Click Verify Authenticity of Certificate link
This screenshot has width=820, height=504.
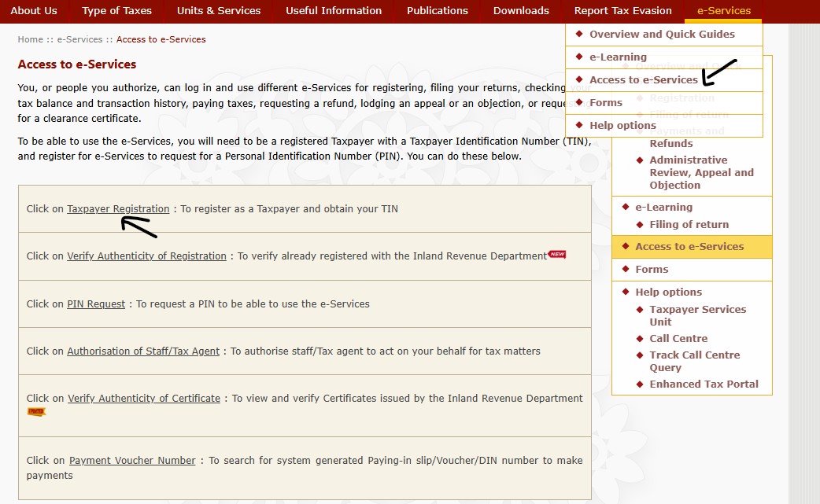(x=144, y=399)
